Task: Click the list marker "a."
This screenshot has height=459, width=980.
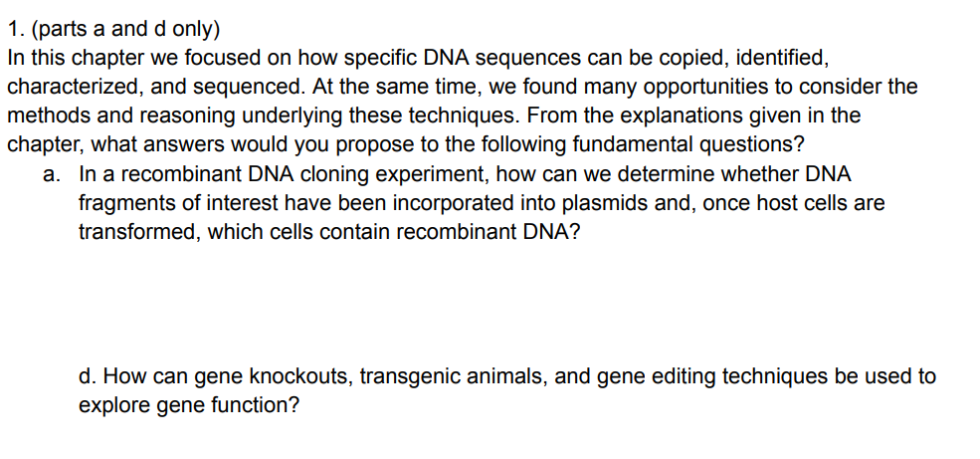Action: coord(53,173)
